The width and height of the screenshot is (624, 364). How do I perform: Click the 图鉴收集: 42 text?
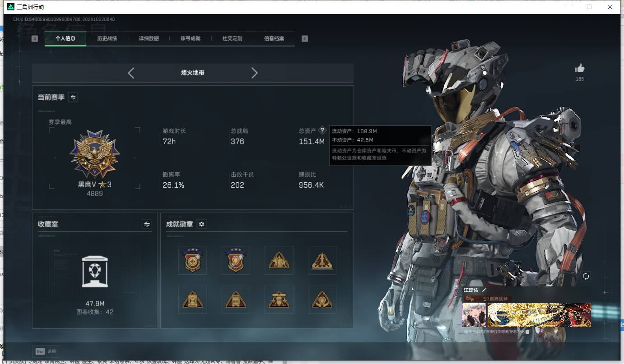click(95, 312)
